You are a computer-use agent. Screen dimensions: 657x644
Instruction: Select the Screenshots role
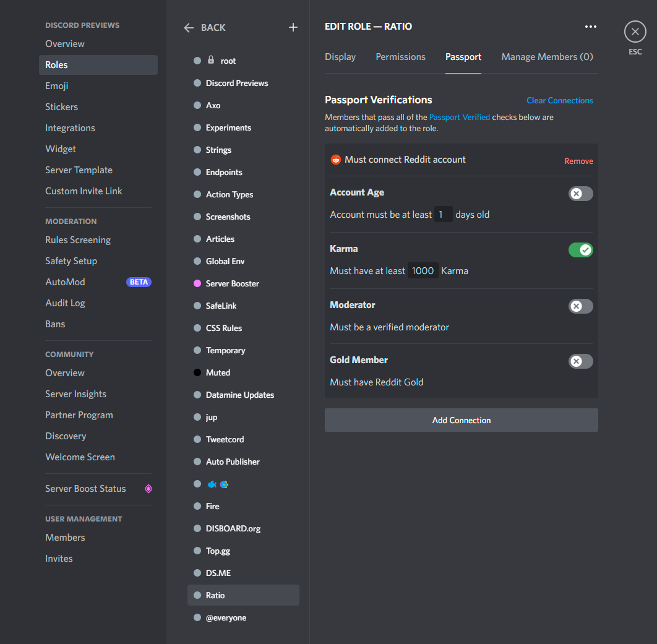pyautogui.click(x=243, y=217)
